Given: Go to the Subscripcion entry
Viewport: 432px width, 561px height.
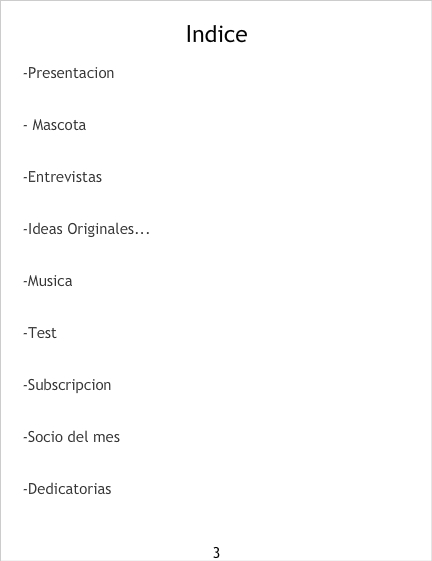Looking at the screenshot, I should point(67,386).
